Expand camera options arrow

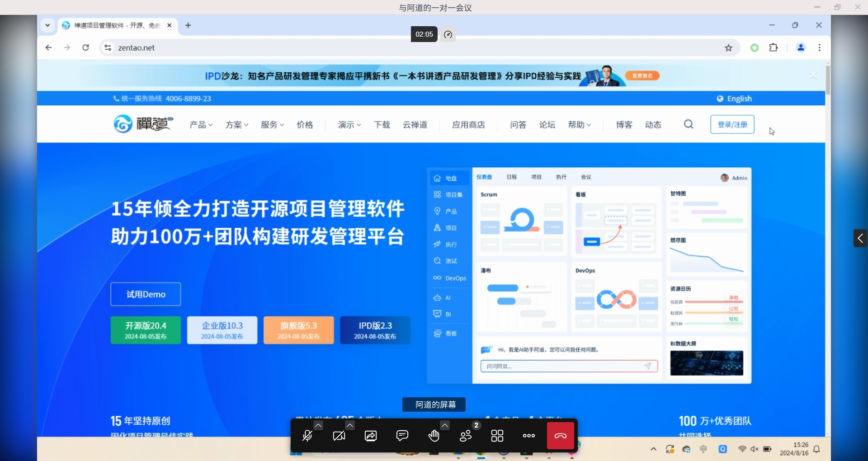(350, 425)
